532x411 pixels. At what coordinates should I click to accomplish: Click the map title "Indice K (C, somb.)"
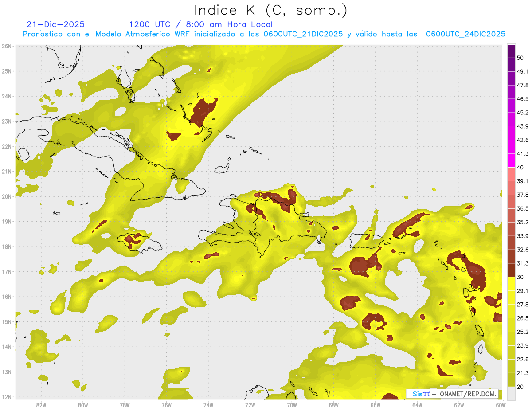point(271,11)
